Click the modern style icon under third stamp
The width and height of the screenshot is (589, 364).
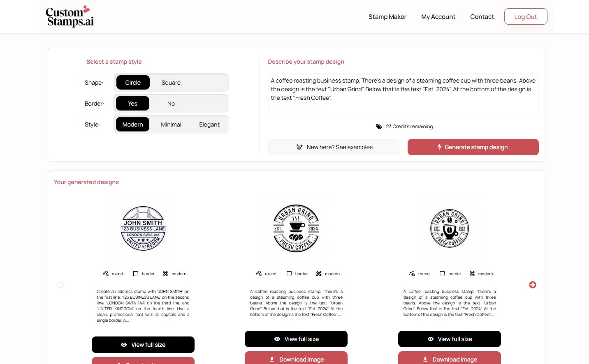[x=472, y=274]
